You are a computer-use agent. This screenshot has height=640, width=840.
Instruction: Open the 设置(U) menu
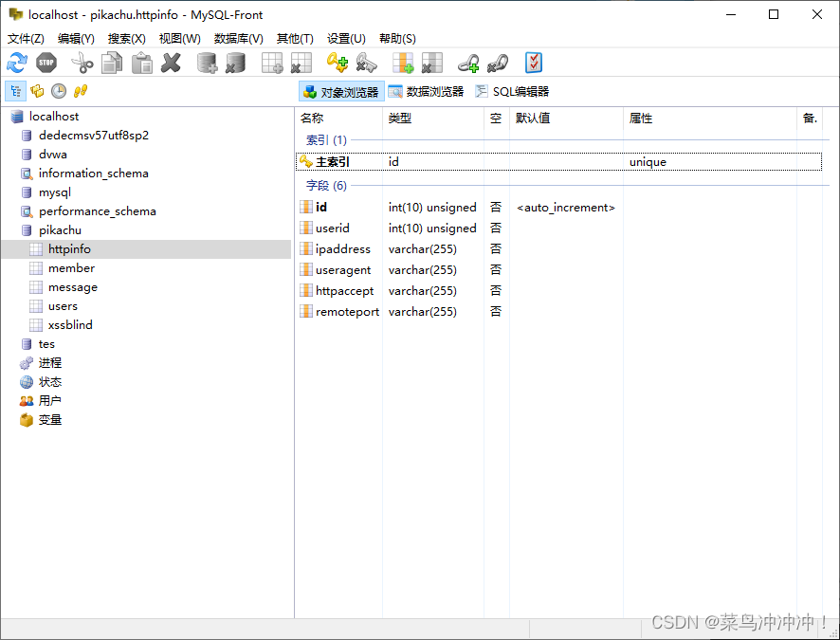click(x=346, y=39)
